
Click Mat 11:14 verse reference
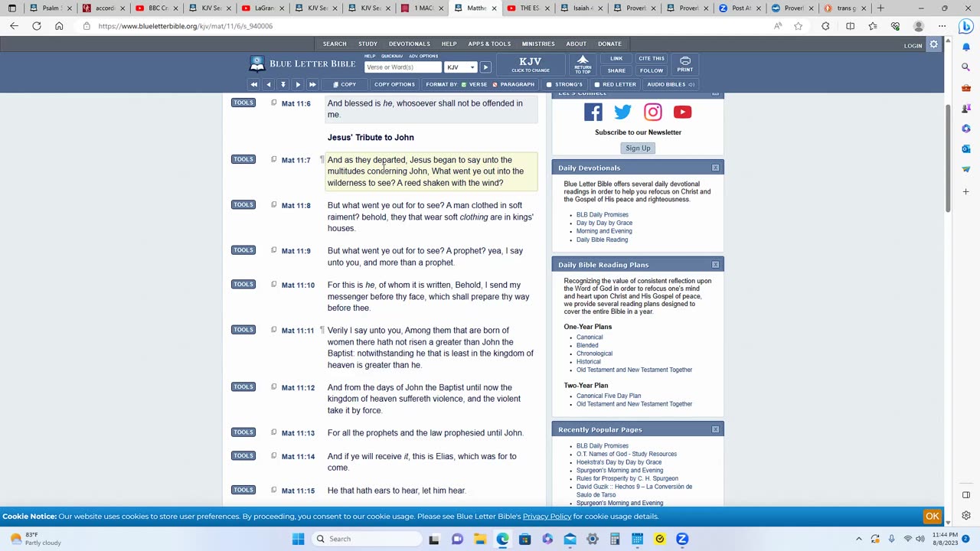tap(298, 456)
